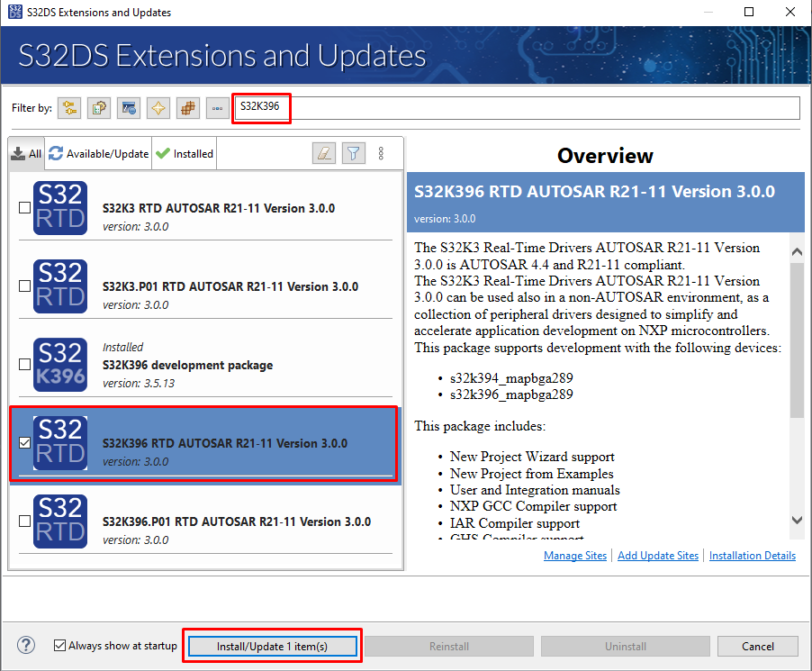Click the Install/Update 1 item(s) button
The width and height of the screenshot is (812, 671).
coord(273,646)
